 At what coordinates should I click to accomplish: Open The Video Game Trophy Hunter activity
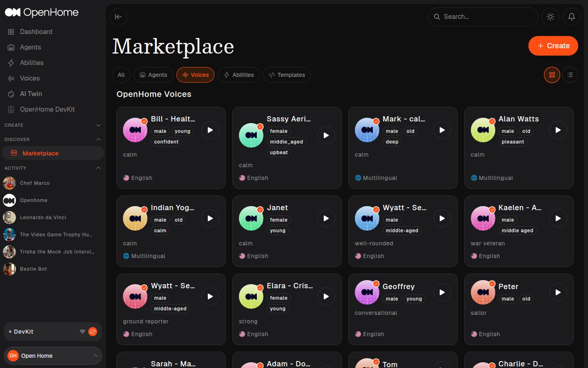click(53, 235)
